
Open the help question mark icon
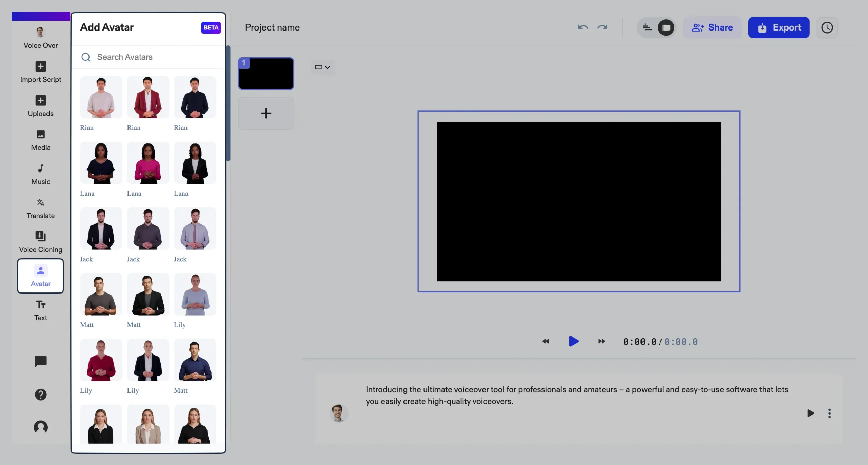[41, 395]
